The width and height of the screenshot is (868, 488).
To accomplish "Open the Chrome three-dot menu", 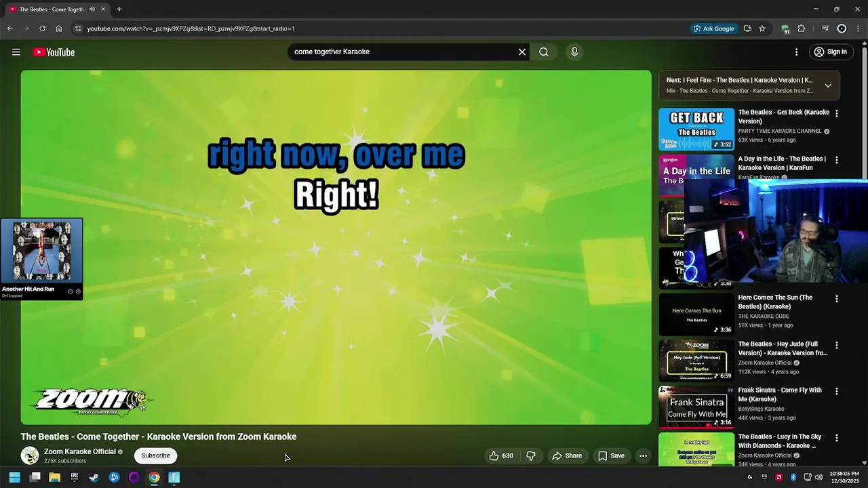I will (x=857, y=28).
